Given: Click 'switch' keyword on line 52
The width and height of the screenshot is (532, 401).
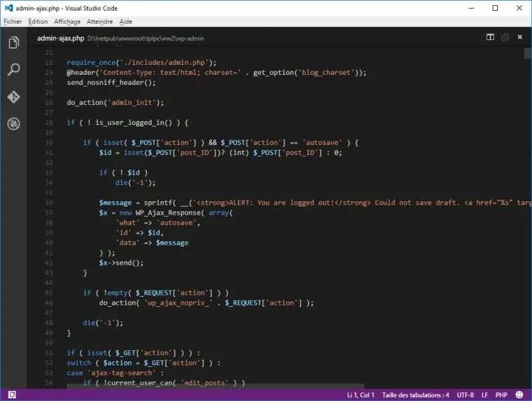Looking at the screenshot, I should coord(79,363).
